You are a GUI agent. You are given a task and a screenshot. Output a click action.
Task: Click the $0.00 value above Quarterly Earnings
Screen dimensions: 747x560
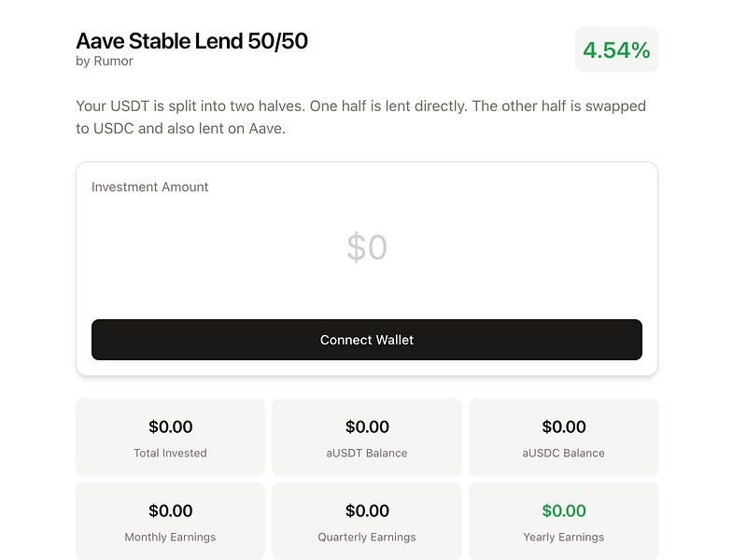(367, 511)
